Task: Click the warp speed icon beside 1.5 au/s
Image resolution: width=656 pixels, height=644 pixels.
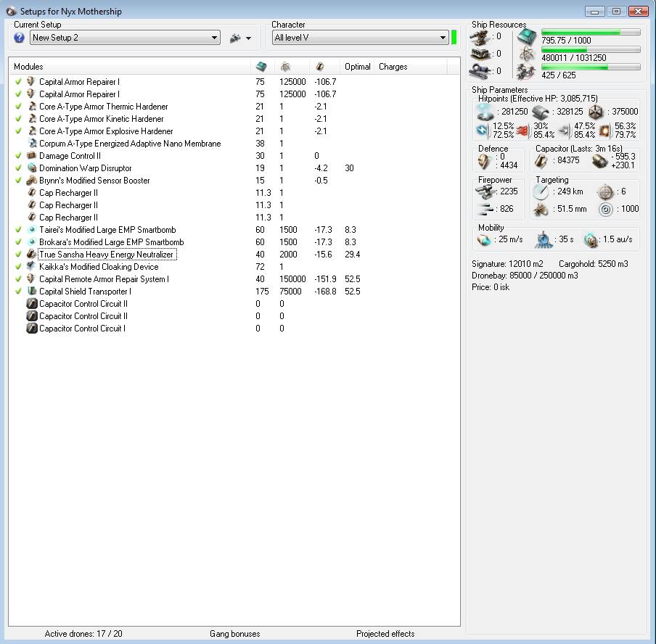Action: pyautogui.click(x=590, y=240)
